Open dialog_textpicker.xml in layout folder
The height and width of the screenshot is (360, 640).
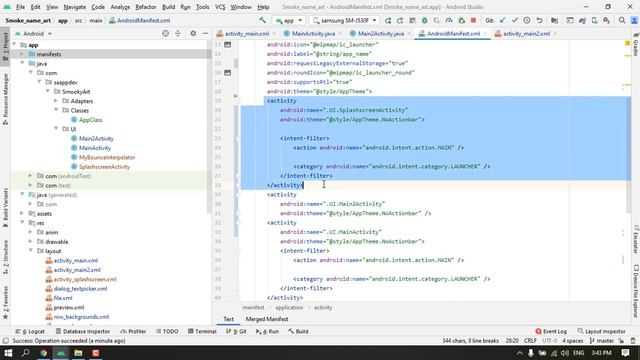point(80,289)
